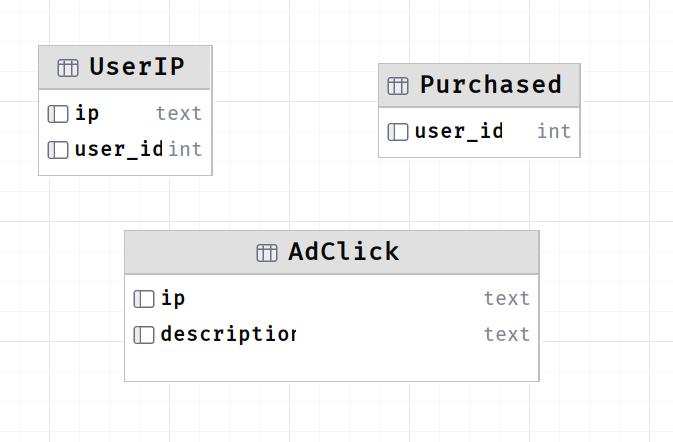Click the table icon beside Purchased title
Viewport: 673px width, 442px height.
pos(398,86)
